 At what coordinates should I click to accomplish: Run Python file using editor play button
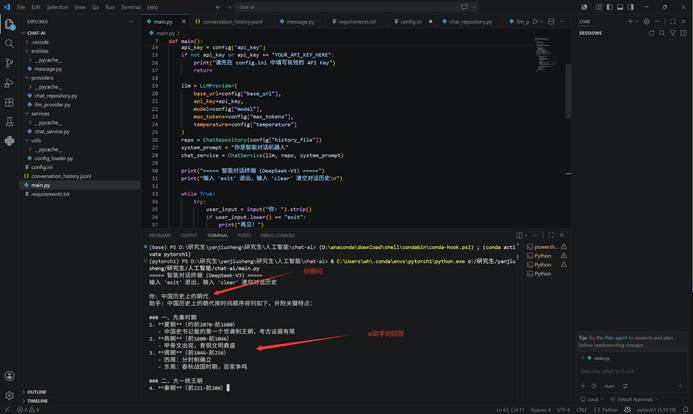pyautogui.click(x=535, y=21)
